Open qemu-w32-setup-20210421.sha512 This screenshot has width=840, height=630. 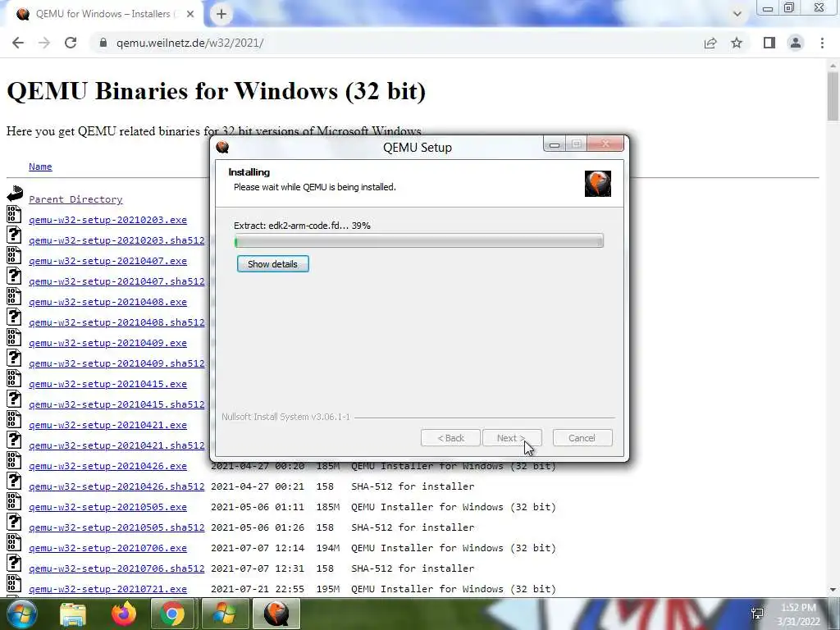click(x=116, y=445)
